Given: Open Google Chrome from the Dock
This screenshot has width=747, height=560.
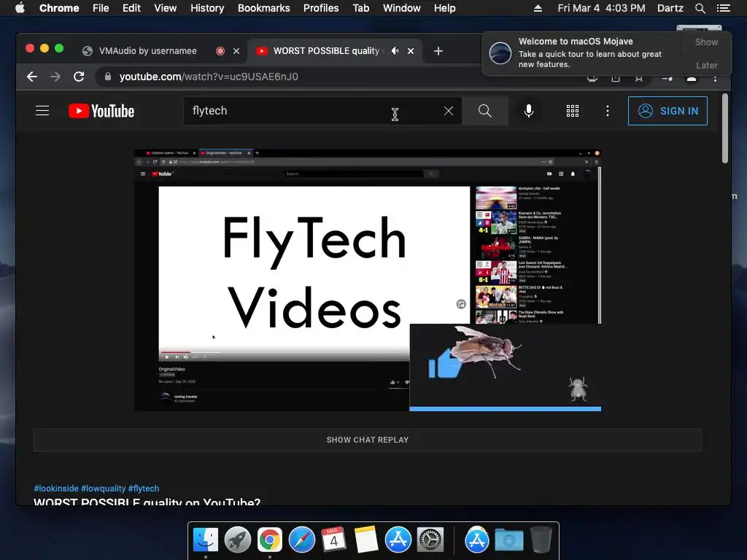Looking at the screenshot, I should click(270, 540).
